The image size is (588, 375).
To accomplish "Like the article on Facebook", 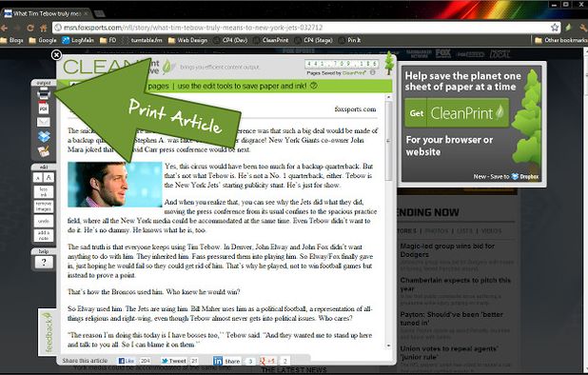I will tap(127, 361).
